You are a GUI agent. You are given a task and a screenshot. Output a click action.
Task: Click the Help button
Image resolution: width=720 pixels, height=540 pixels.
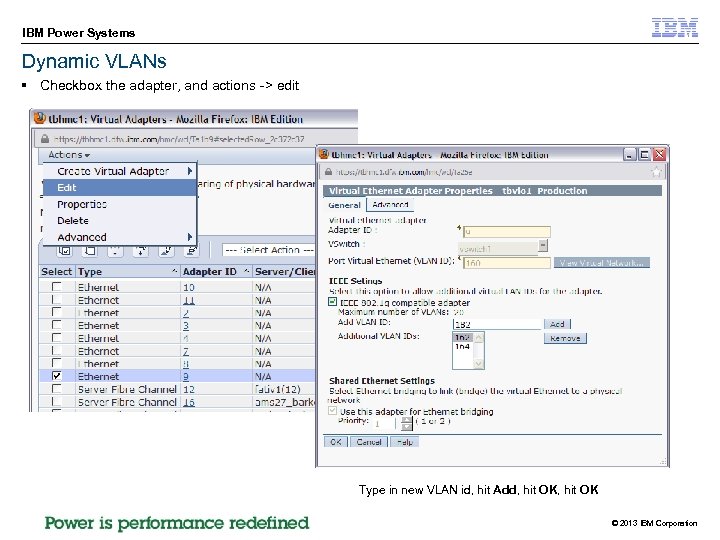tap(405, 442)
